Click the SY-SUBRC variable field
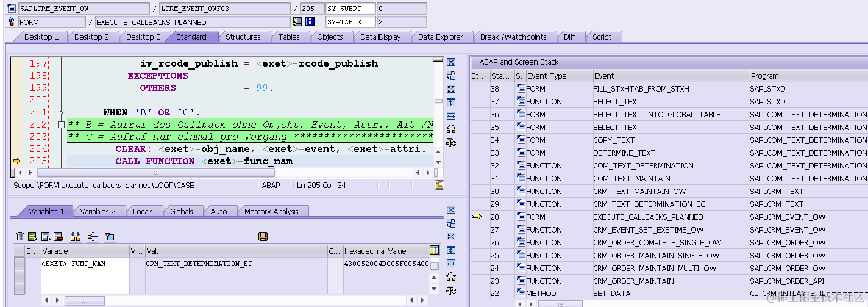The height and width of the screenshot is (307, 868). click(x=350, y=9)
